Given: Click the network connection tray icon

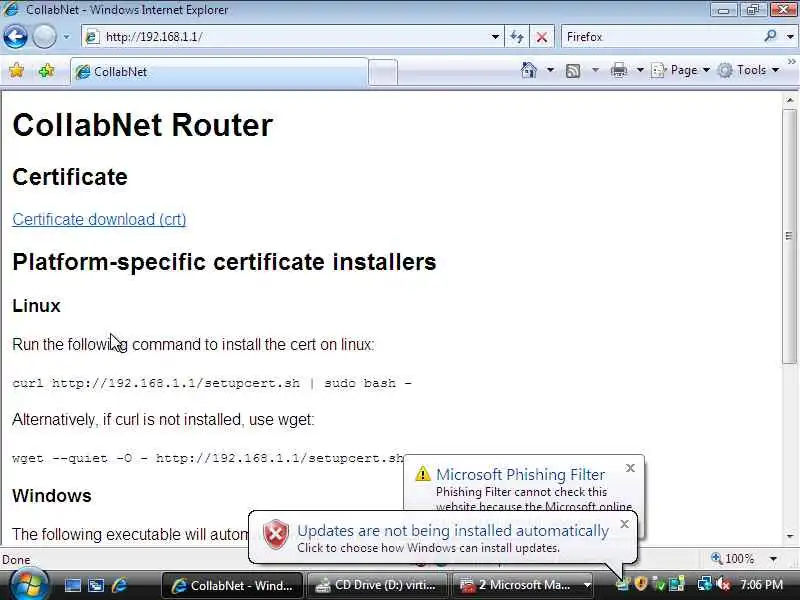Looking at the screenshot, I should pyautogui.click(x=704, y=584).
